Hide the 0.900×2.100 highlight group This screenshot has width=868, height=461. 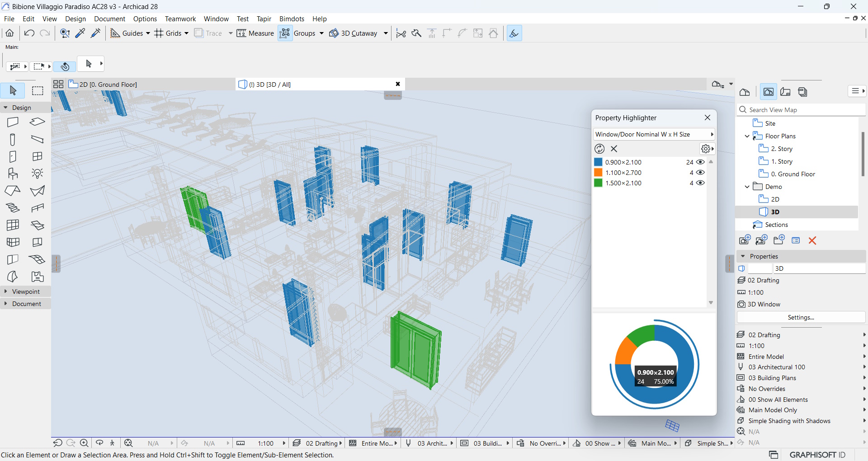click(x=700, y=162)
